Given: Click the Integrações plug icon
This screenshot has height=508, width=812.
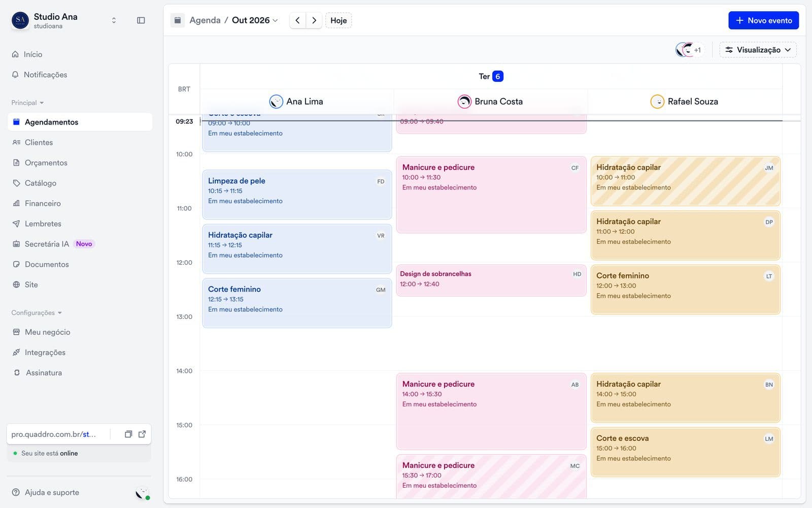Looking at the screenshot, I should 16,352.
